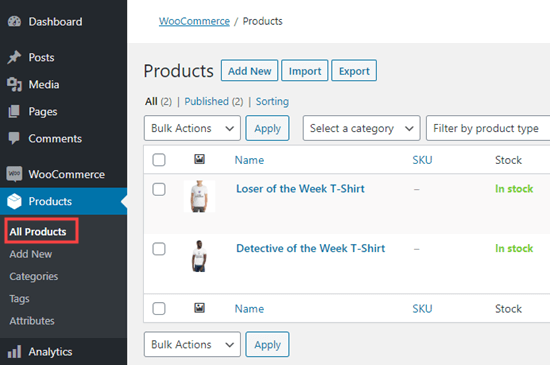The image size is (550, 365).
Task: Check the Loser of the Week T-Shirt row
Action: 159,189
